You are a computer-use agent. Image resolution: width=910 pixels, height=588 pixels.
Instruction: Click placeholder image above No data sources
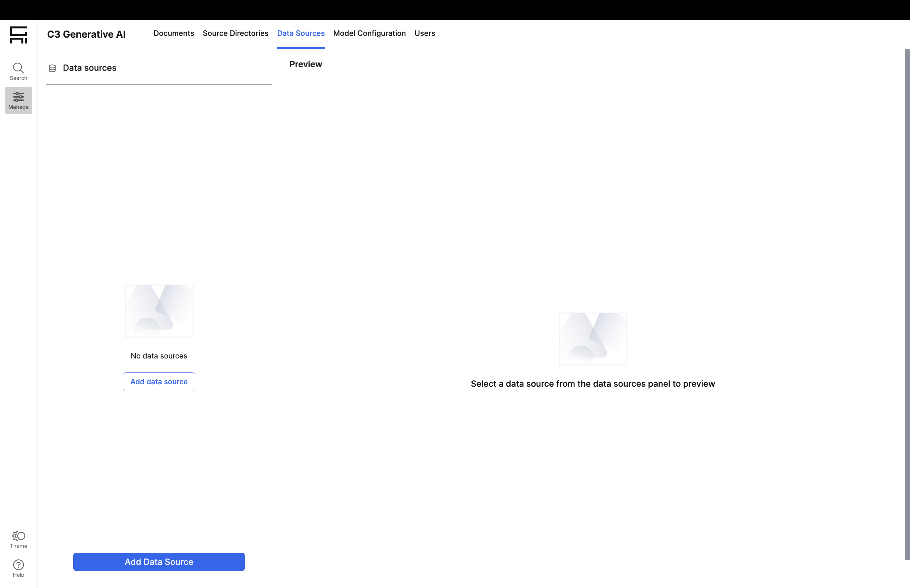click(x=159, y=311)
